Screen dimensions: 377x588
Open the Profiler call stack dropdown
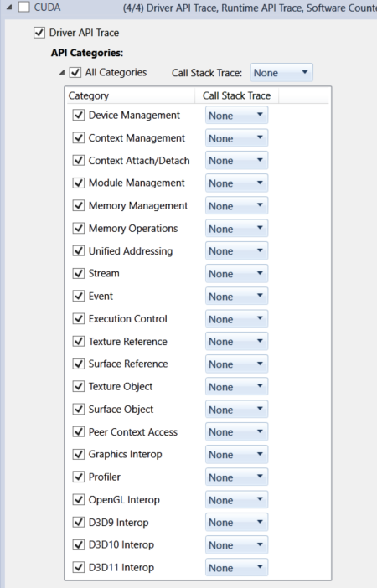236,477
